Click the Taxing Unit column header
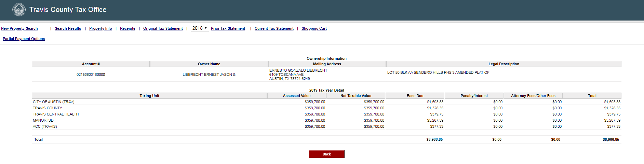The image size is (644, 164). coord(149,96)
